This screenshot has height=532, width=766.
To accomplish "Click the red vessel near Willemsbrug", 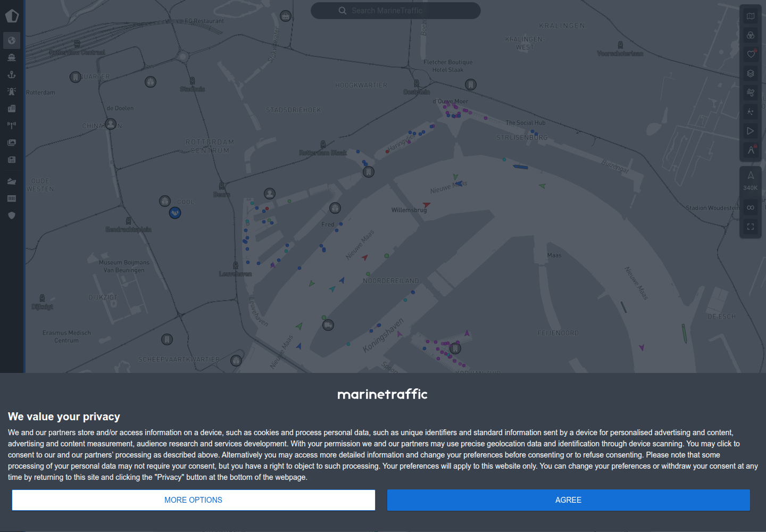I will coord(426,204).
